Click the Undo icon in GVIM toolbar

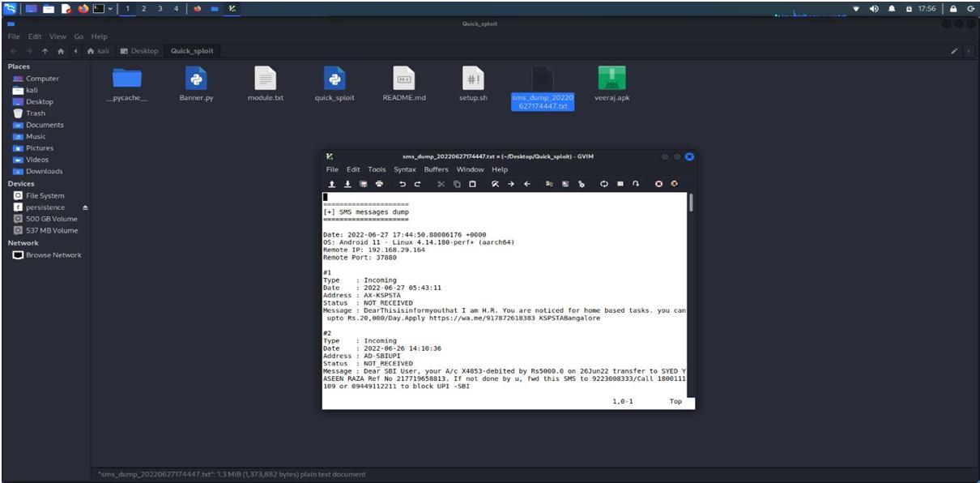point(403,184)
